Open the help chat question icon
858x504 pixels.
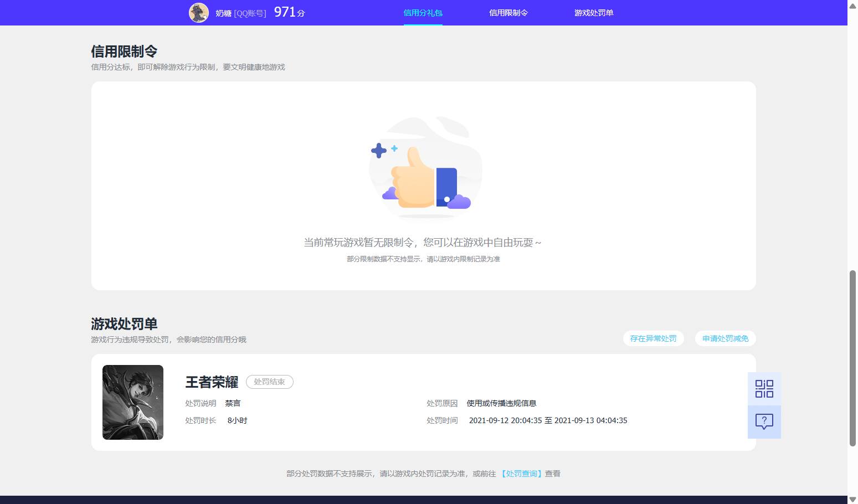tap(764, 422)
